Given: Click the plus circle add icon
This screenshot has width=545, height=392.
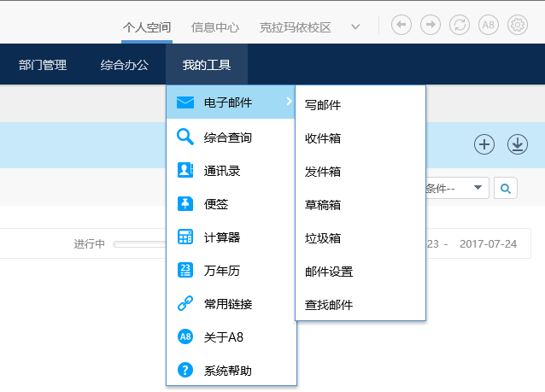Looking at the screenshot, I should [484, 144].
